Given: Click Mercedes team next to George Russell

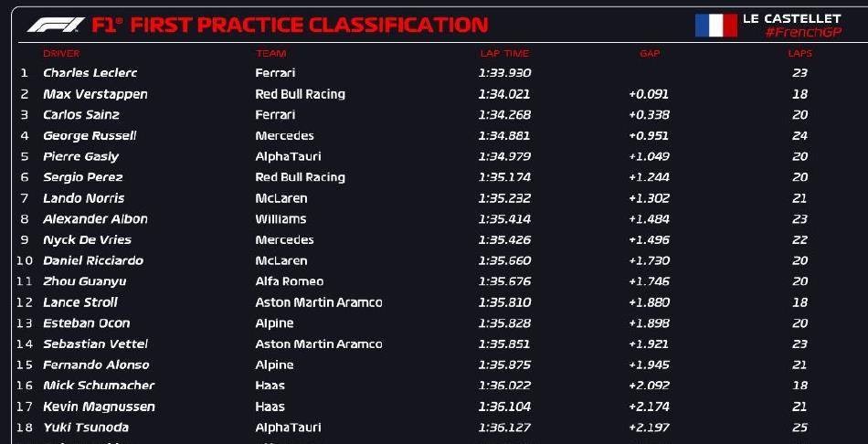Looking at the screenshot, I should pyautogui.click(x=284, y=135).
